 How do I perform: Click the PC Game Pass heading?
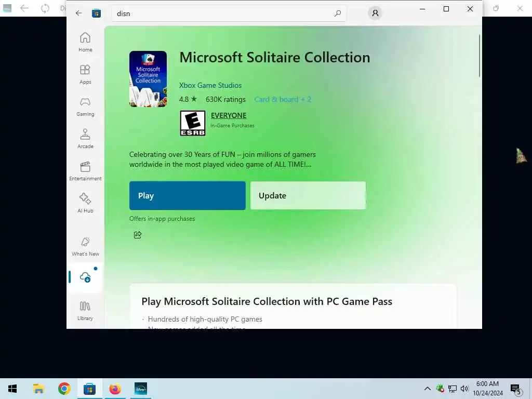(x=267, y=301)
